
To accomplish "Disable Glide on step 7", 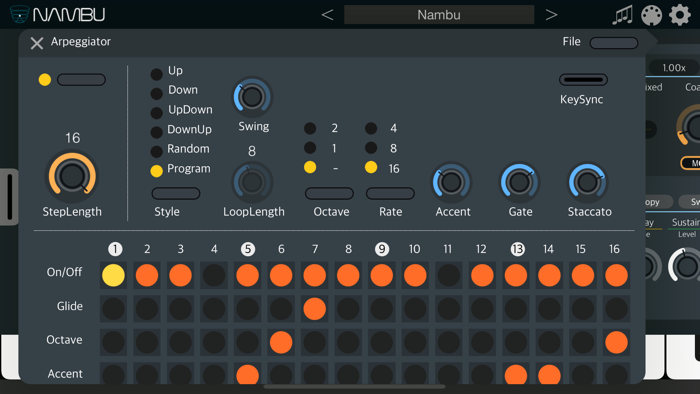I will coord(314,309).
